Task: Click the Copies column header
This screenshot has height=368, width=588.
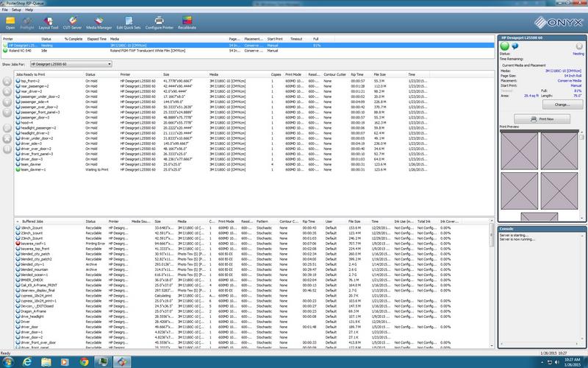Action: tap(276, 74)
